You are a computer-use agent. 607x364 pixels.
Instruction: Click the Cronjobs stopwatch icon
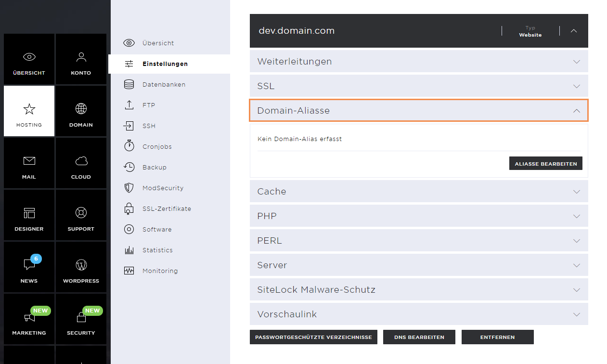click(x=129, y=146)
